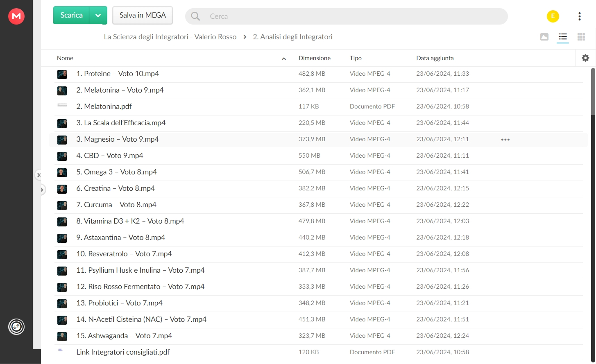The width and height of the screenshot is (596, 364).
Task: Open the options dots for 3. Magnesio
Action: tap(505, 140)
